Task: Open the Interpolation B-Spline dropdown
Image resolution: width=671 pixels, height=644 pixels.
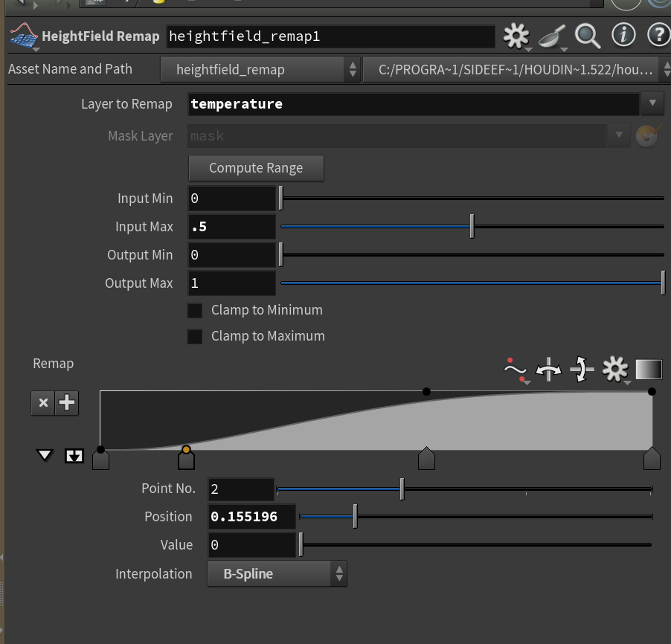Action: (x=277, y=574)
